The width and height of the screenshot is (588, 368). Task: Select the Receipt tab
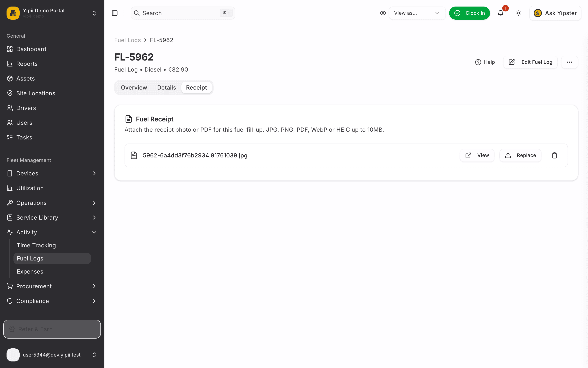click(196, 88)
